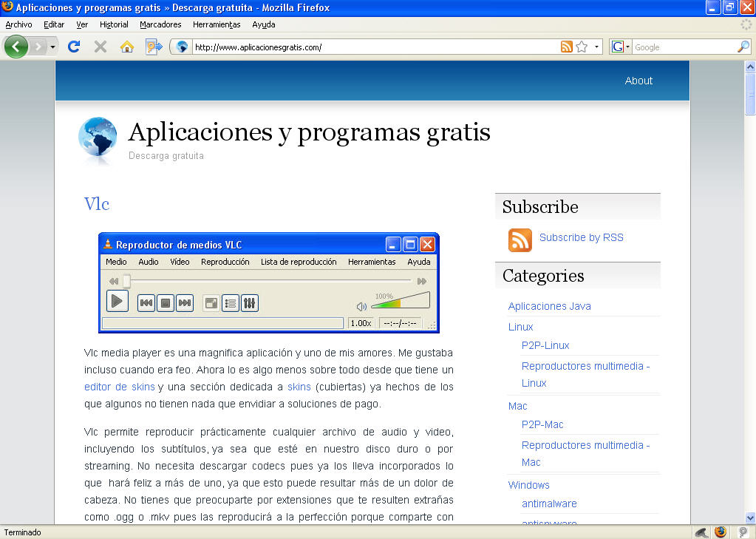Open the Editar menu
The image size is (756, 539).
coord(54,24)
